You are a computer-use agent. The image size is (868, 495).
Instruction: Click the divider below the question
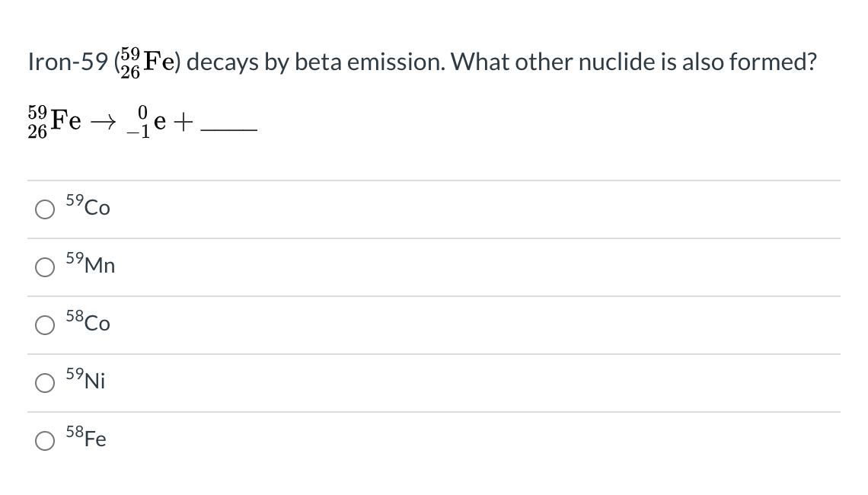[x=434, y=180]
